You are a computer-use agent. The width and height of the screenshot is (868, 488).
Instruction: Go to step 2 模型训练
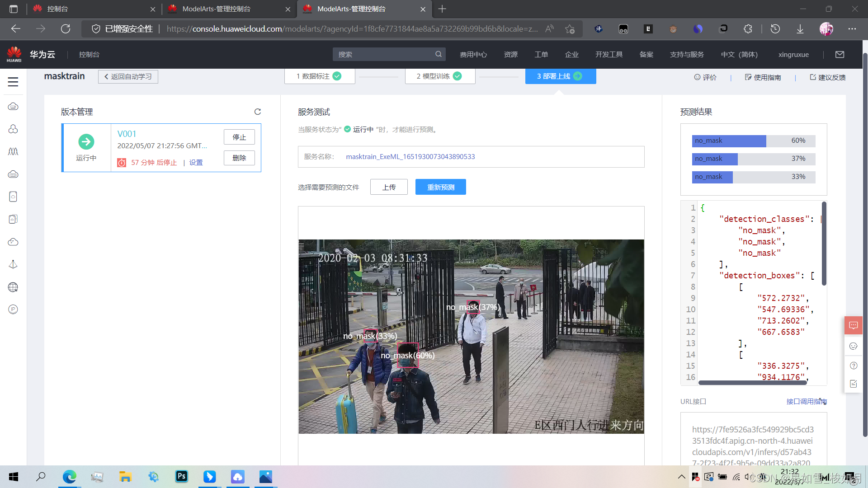(440, 76)
